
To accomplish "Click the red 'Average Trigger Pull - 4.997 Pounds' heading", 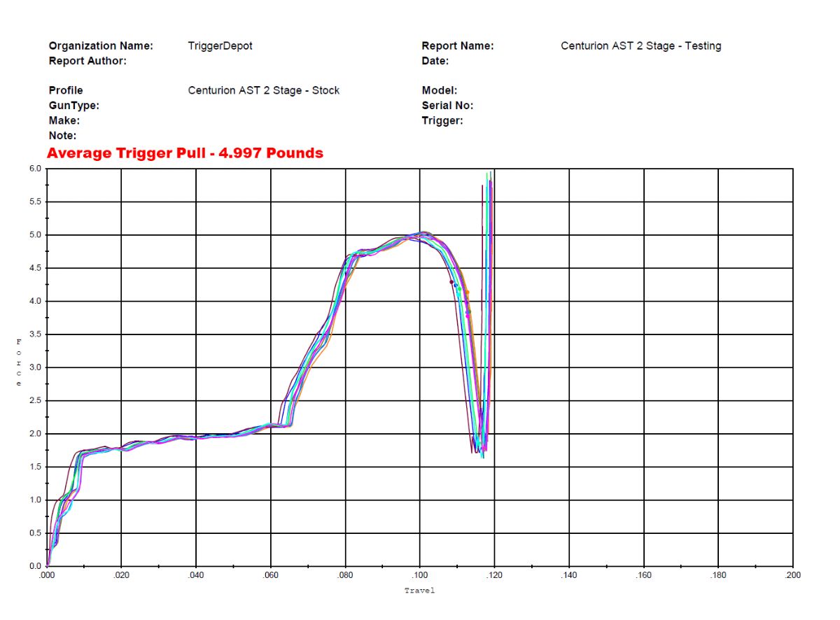I will coord(185,153).
